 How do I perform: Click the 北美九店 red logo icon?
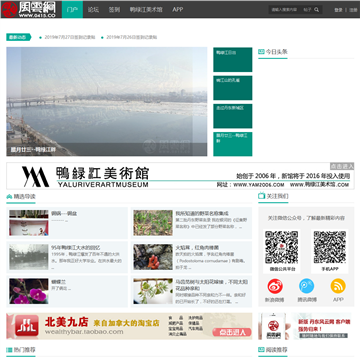tap(27, 326)
